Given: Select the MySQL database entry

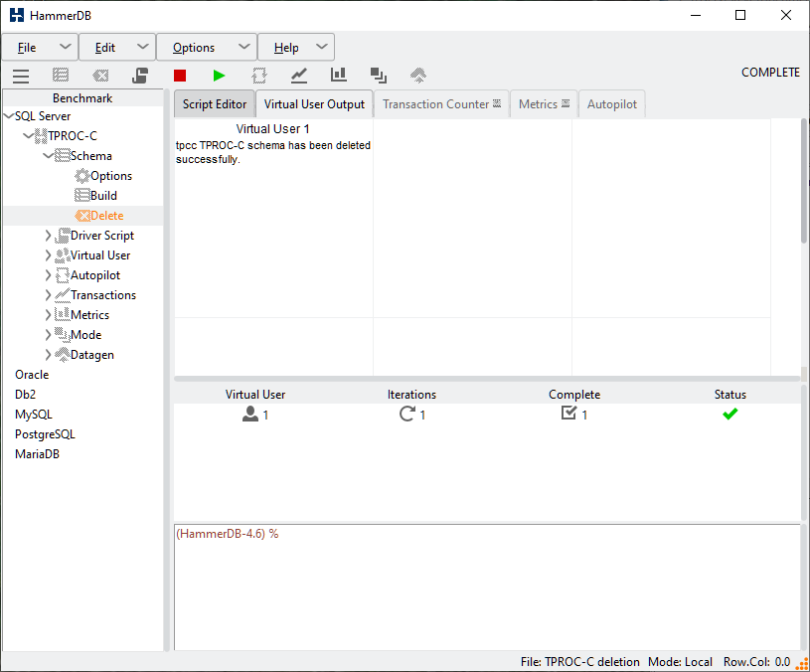Looking at the screenshot, I should (34, 415).
